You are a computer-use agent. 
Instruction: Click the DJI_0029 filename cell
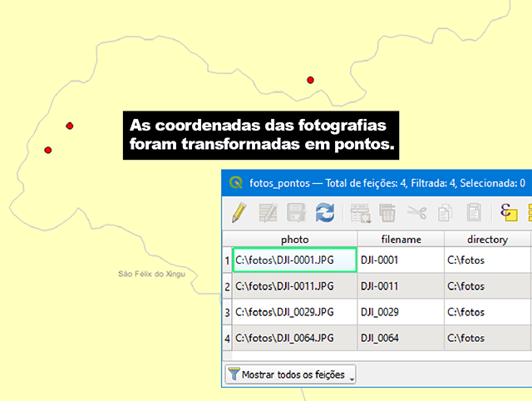pos(401,312)
